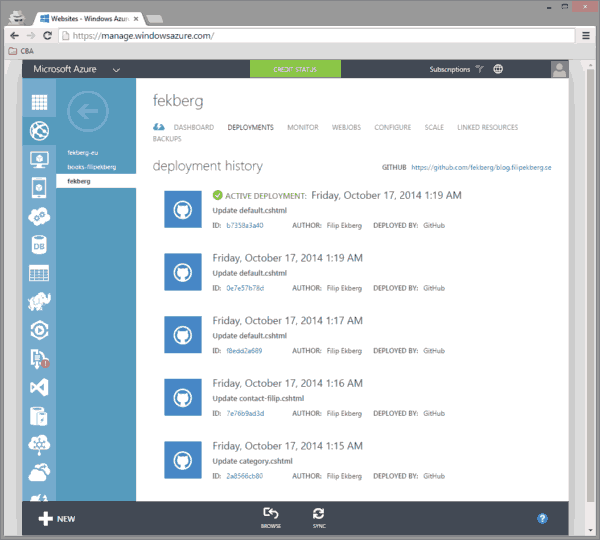
Task: Select the fekberg-eu website in list
Action: (x=84, y=153)
